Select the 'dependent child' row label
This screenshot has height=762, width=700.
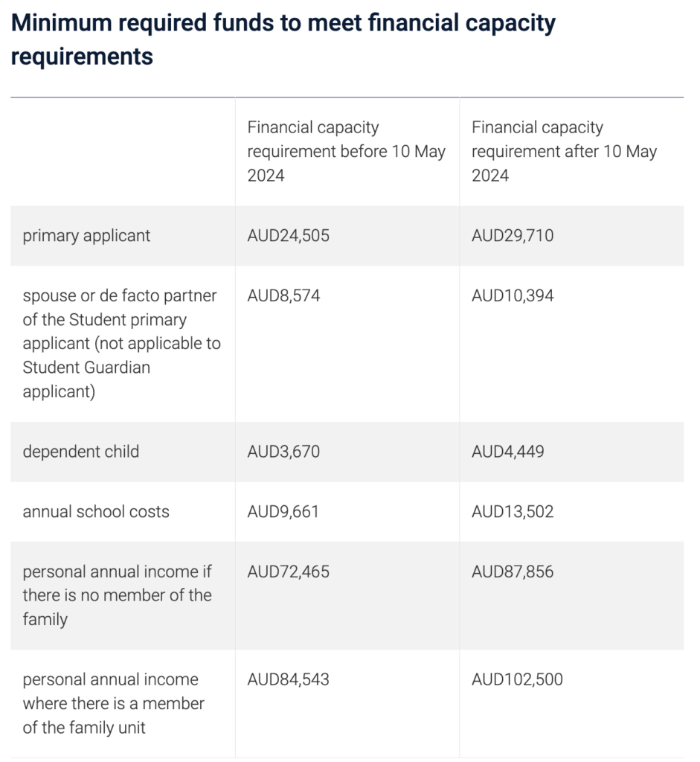80,452
